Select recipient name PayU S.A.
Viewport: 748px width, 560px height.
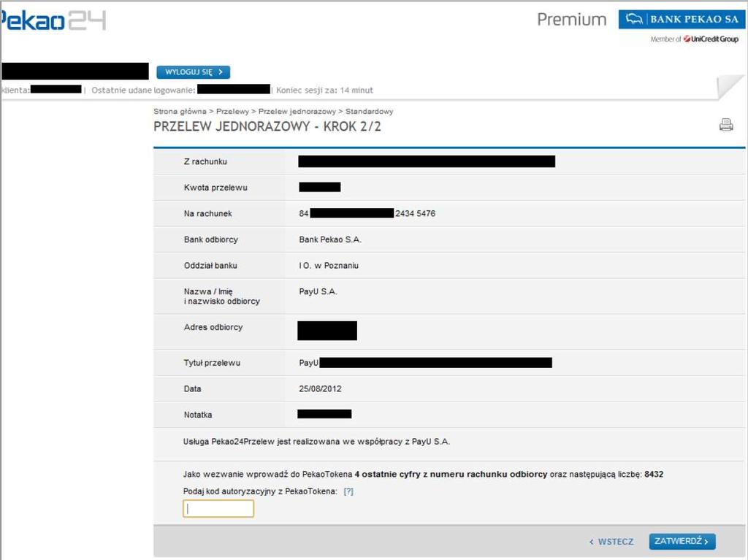318,291
